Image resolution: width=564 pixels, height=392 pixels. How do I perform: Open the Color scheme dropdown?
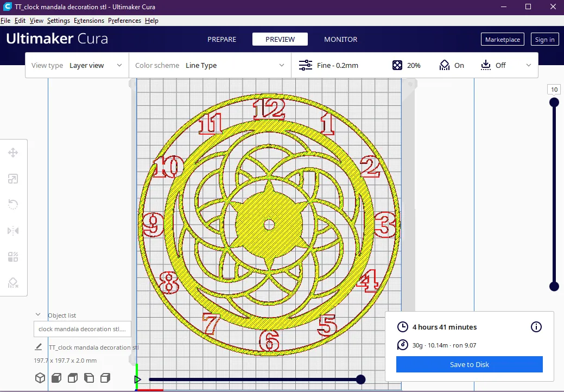pyautogui.click(x=239, y=65)
